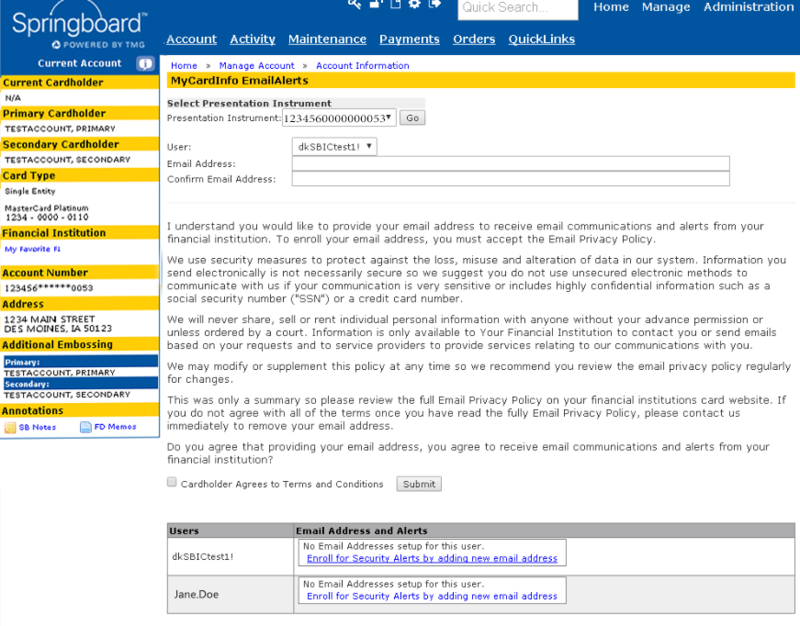Image resolution: width=800 pixels, height=626 pixels.
Task: Click the padlock icon in top toolbar
Action: pyautogui.click(x=376, y=4)
